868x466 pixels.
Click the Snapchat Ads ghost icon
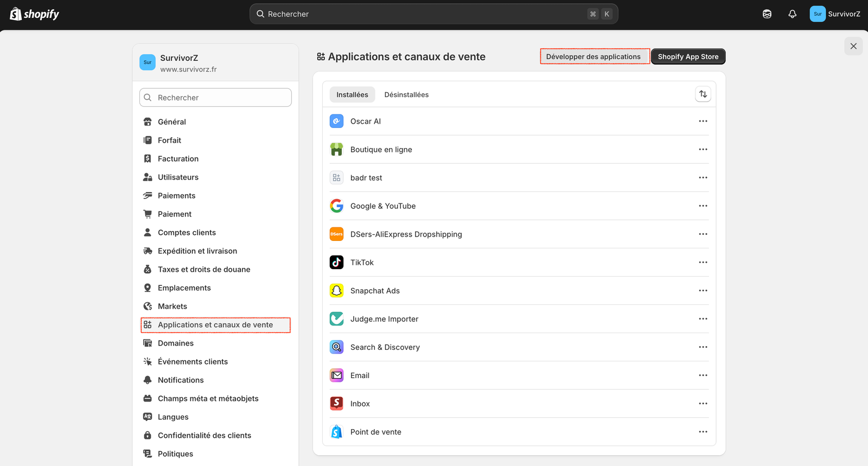[336, 291]
